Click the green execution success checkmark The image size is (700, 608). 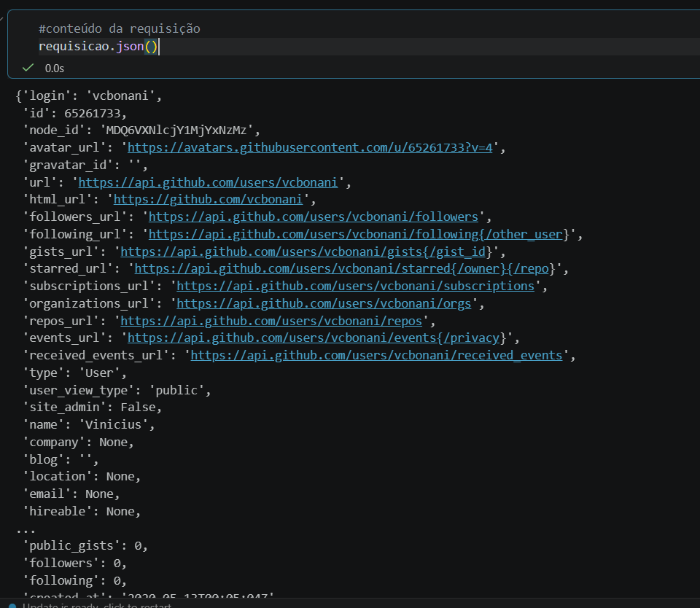[28, 68]
